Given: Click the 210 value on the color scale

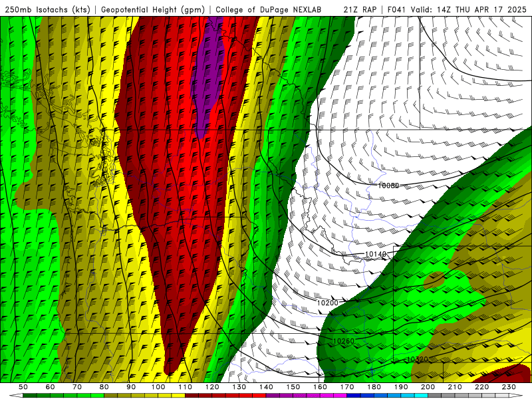Looking at the screenshot, I should pos(455,387).
